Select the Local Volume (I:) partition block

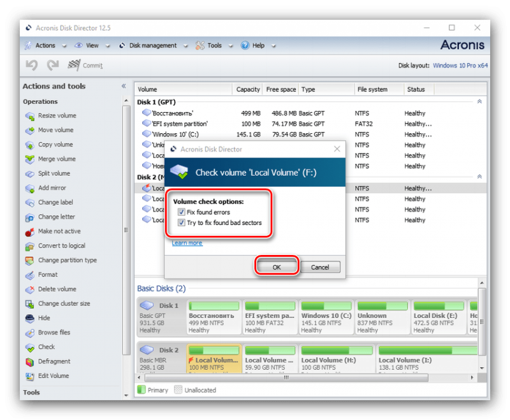[427, 359]
